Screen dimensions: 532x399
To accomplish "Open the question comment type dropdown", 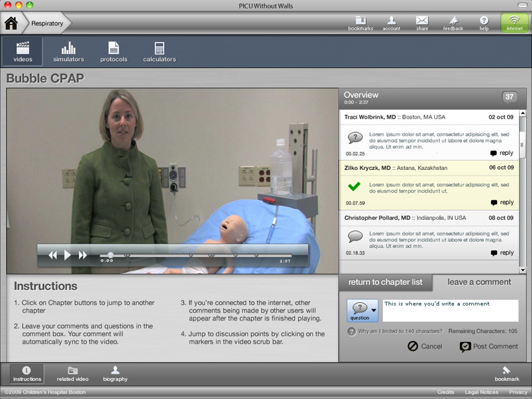I will 363,311.
